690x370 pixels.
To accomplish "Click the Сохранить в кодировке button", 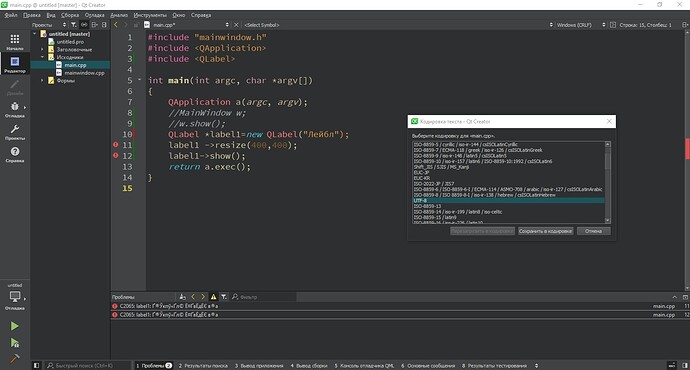I will 545,231.
